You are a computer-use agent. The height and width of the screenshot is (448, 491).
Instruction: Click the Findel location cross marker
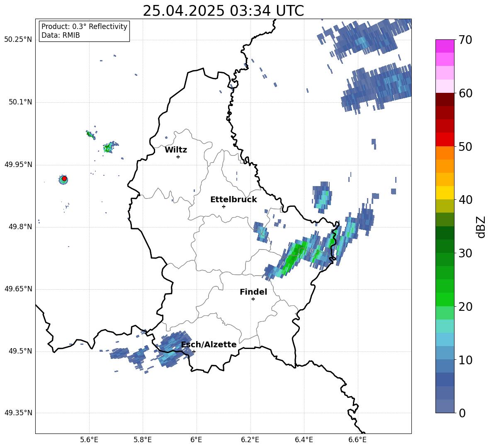tap(253, 299)
